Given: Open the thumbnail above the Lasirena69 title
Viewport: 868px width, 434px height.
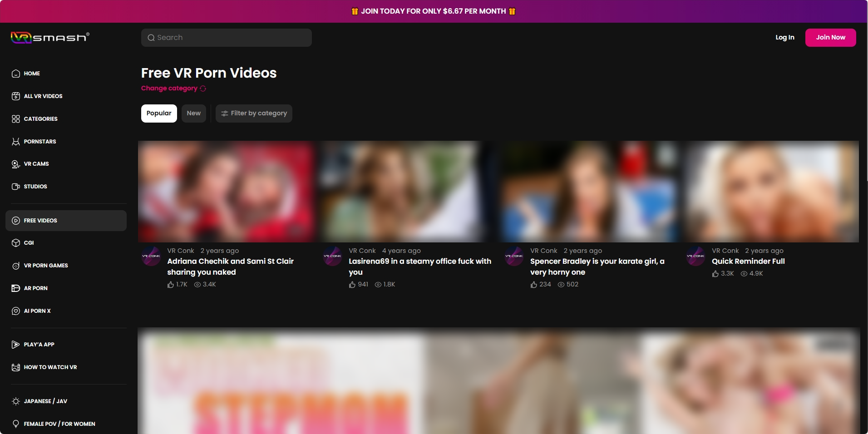Looking at the screenshot, I should click(x=408, y=192).
